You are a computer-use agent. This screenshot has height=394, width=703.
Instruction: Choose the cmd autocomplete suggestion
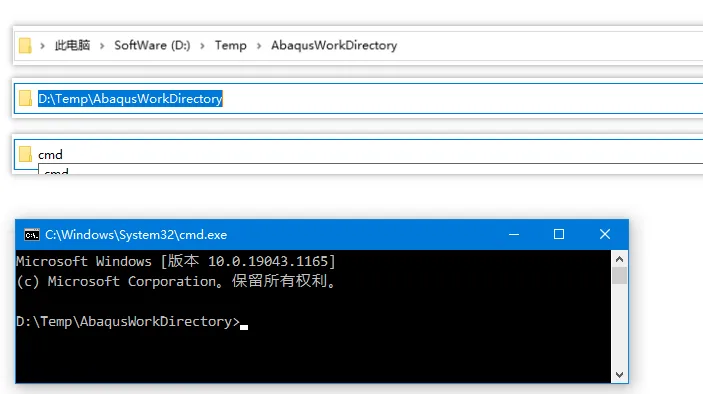(x=370, y=170)
